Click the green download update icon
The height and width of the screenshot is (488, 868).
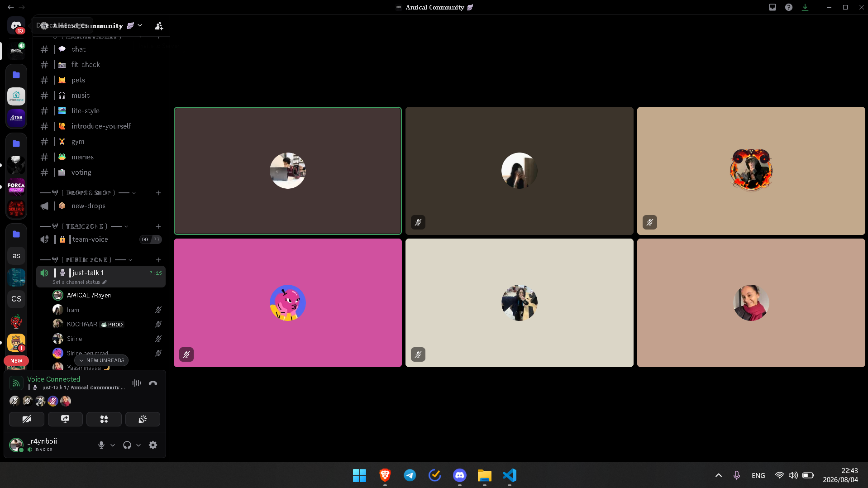coord(805,7)
